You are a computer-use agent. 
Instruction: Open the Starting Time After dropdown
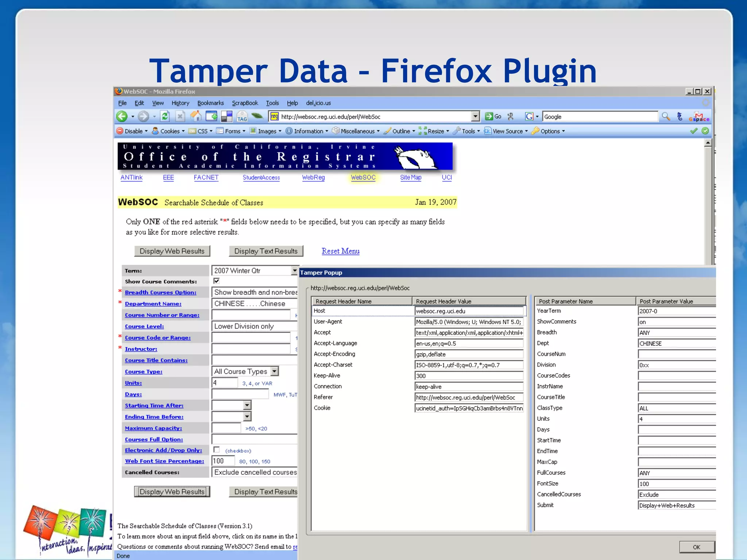(x=247, y=405)
